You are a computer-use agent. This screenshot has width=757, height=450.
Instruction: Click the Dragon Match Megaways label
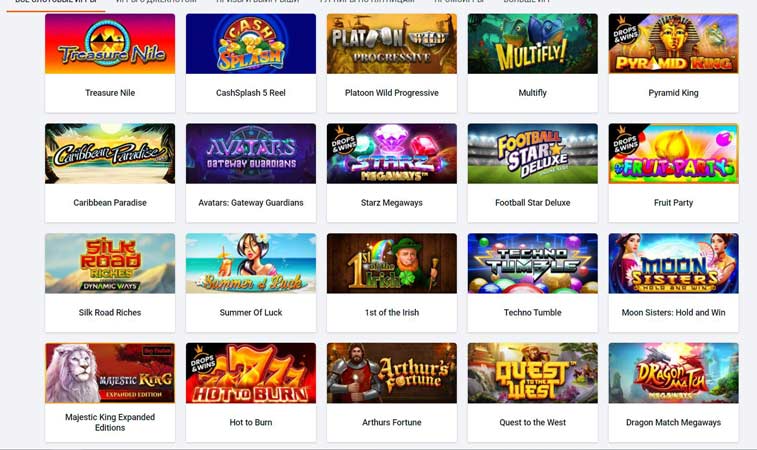tap(673, 422)
